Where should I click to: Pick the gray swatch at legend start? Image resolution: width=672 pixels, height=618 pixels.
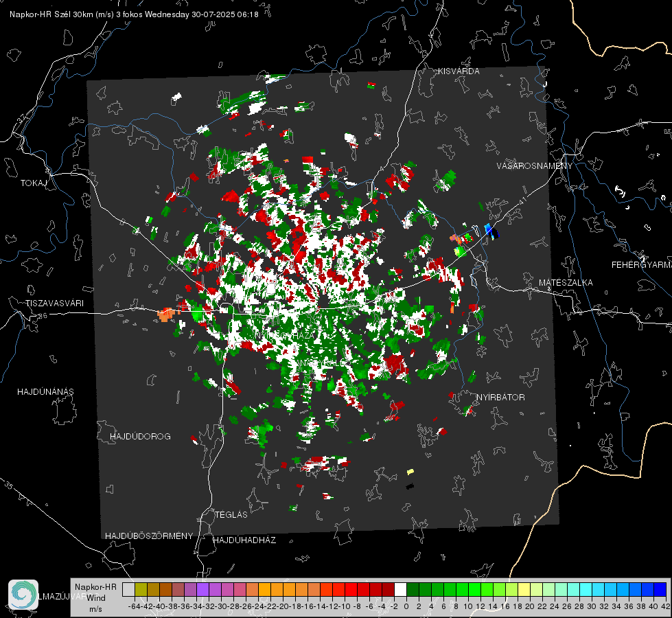(x=128, y=589)
